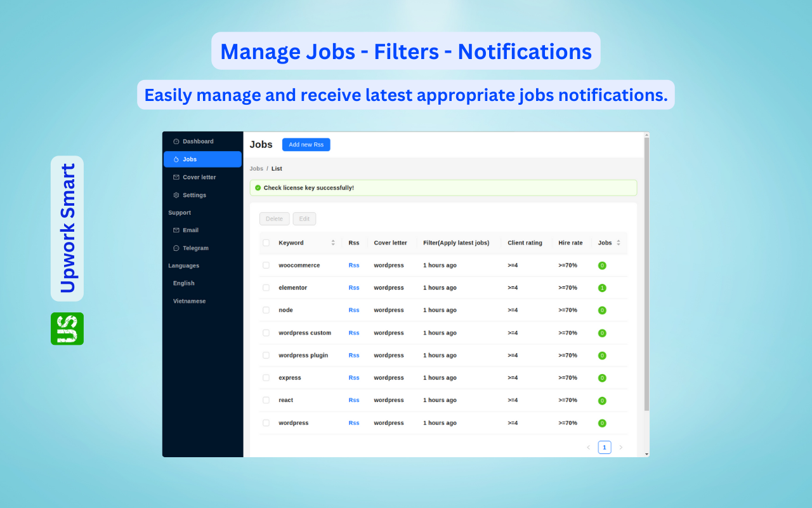Switch language to English
Screen dimensions: 812x508
(202, 283)
